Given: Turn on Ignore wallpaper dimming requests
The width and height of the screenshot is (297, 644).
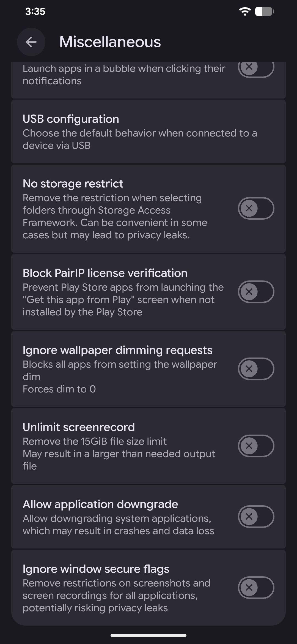Looking at the screenshot, I should 256,369.
